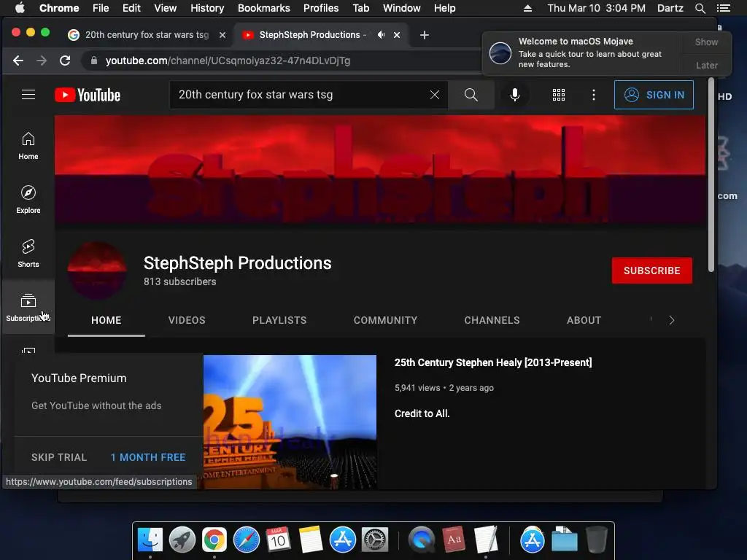Open Shorts in YouTube sidebar
The image size is (747, 560).
coord(28,253)
